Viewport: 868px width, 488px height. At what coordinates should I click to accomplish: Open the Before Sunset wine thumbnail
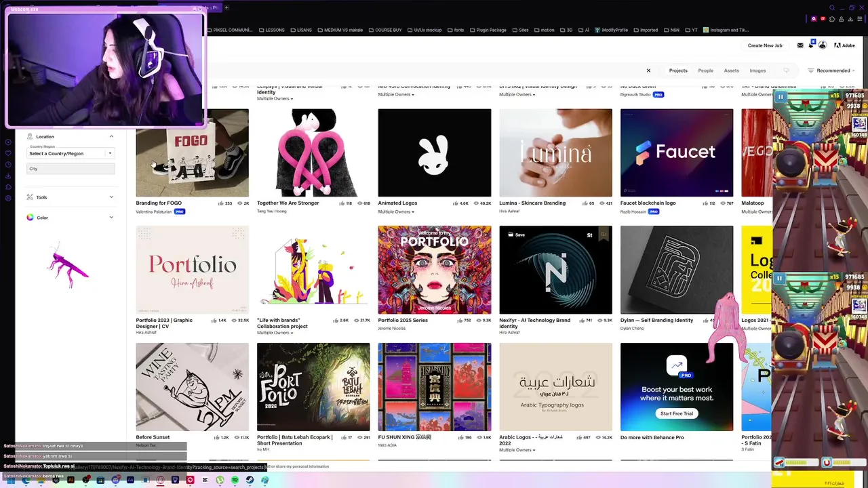(192, 387)
